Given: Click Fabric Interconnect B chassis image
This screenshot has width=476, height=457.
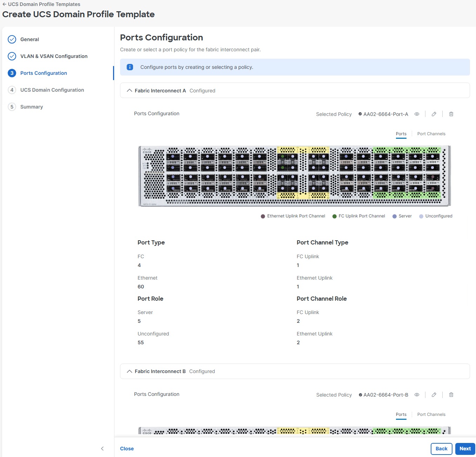Looking at the screenshot, I should click(295, 431).
